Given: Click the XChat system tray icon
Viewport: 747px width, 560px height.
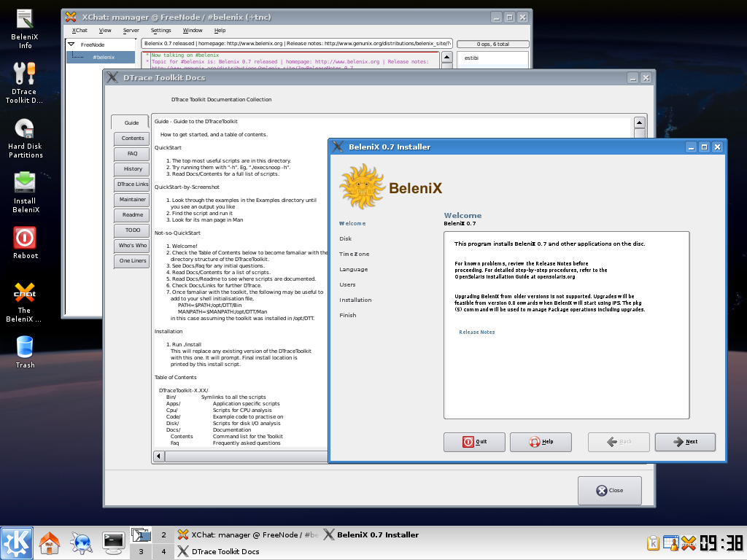Looking at the screenshot, I should 689,542.
